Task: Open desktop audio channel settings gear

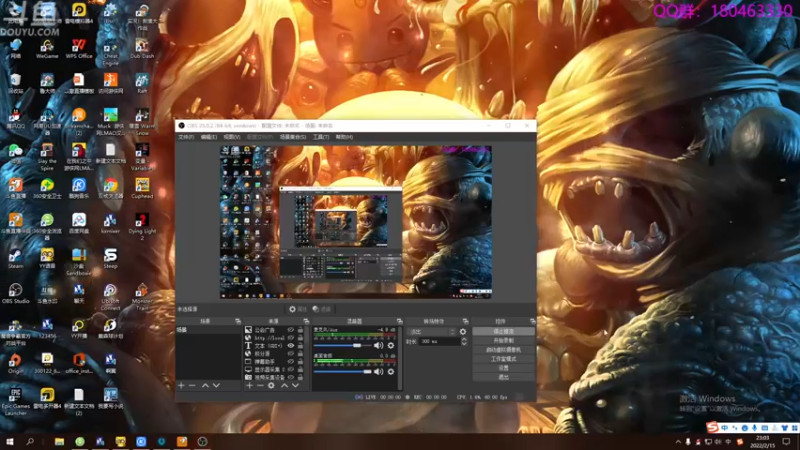Action: (391, 371)
